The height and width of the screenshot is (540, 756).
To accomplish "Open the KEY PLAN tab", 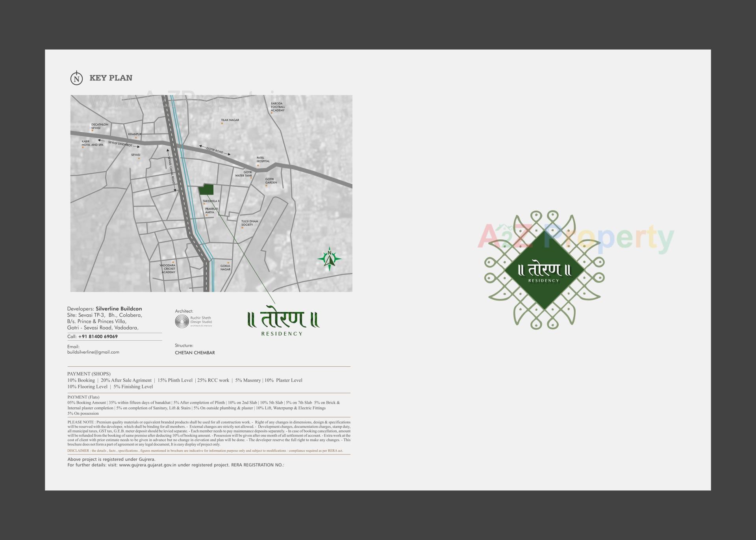I will pos(111,77).
